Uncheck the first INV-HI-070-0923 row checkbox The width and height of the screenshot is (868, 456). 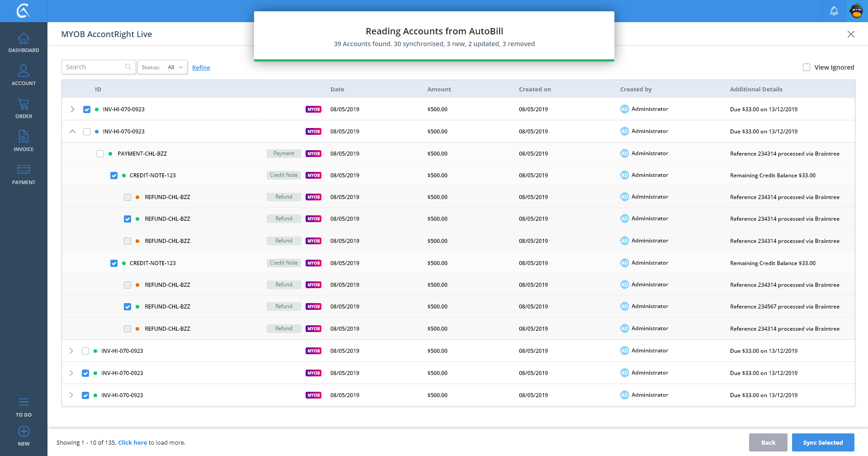pos(87,109)
